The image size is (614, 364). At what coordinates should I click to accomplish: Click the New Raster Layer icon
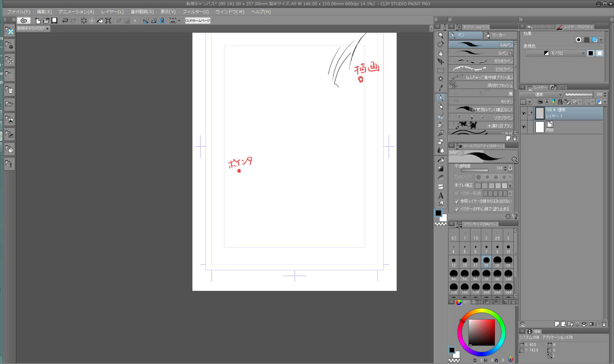point(557,324)
